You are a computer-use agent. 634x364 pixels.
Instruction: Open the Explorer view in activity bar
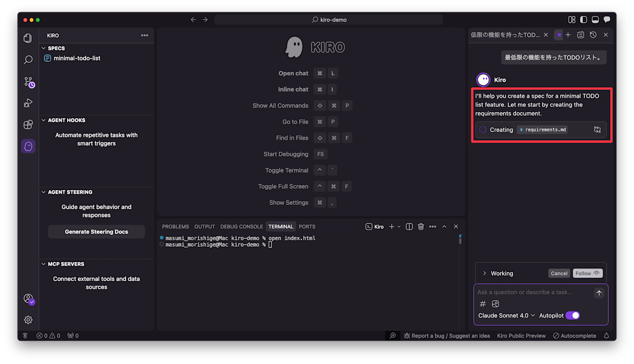point(28,38)
